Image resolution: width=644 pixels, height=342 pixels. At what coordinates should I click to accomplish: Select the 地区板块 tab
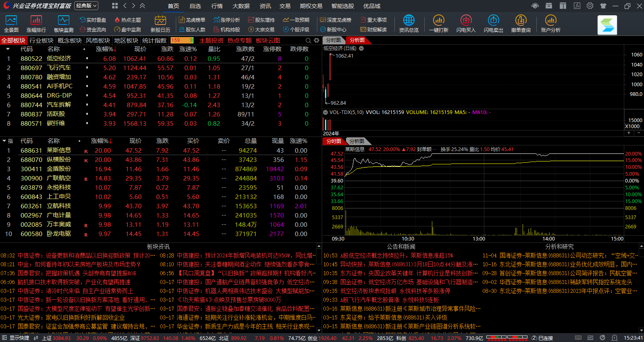(126, 40)
